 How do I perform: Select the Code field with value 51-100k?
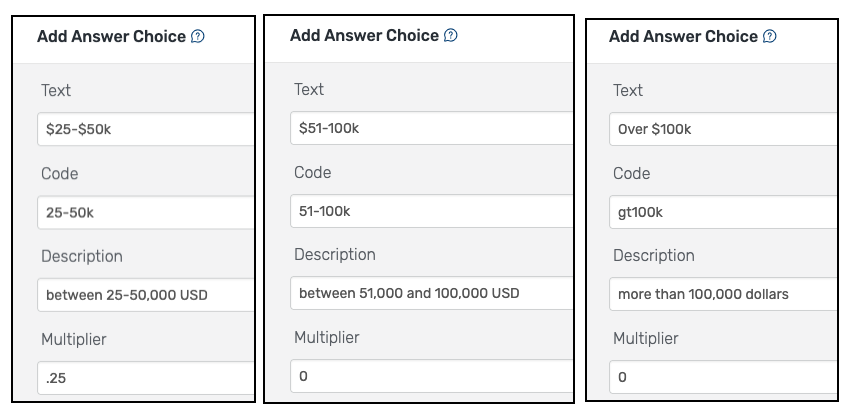pos(431,211)
